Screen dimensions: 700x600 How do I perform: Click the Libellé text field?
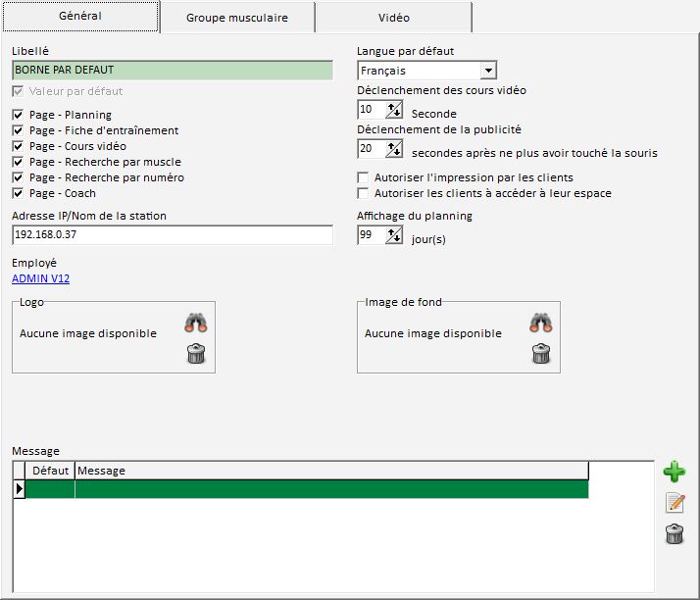[x=173, y=71]
